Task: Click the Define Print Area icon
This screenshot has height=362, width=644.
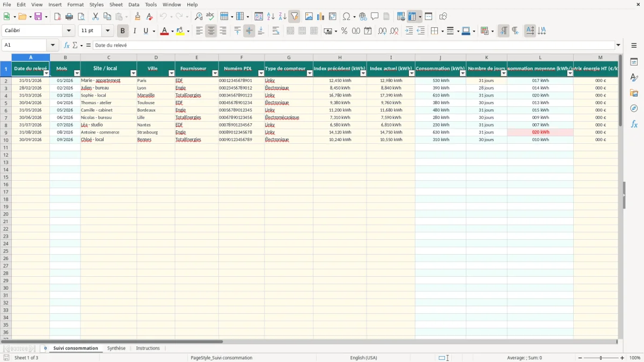Action: pyautogui.click(x=401, y=17)
